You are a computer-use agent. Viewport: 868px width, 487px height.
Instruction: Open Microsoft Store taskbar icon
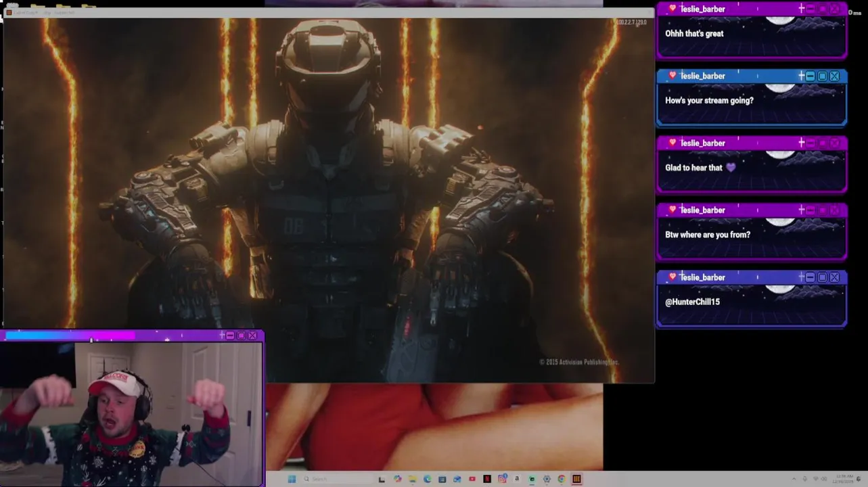pos(442,479)
